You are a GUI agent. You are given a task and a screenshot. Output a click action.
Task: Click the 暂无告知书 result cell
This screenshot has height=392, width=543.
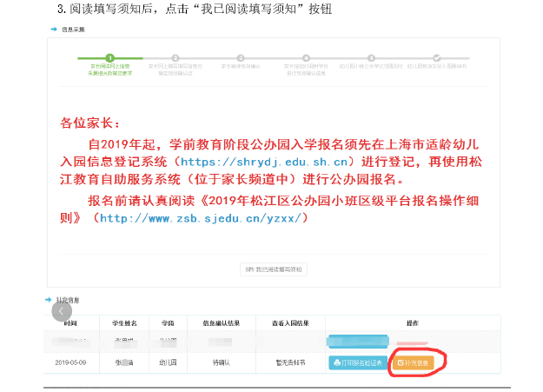290,362
